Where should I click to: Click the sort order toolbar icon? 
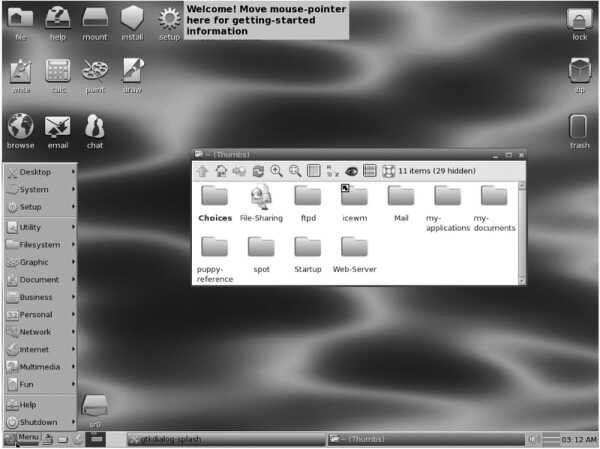pos(332,171)
